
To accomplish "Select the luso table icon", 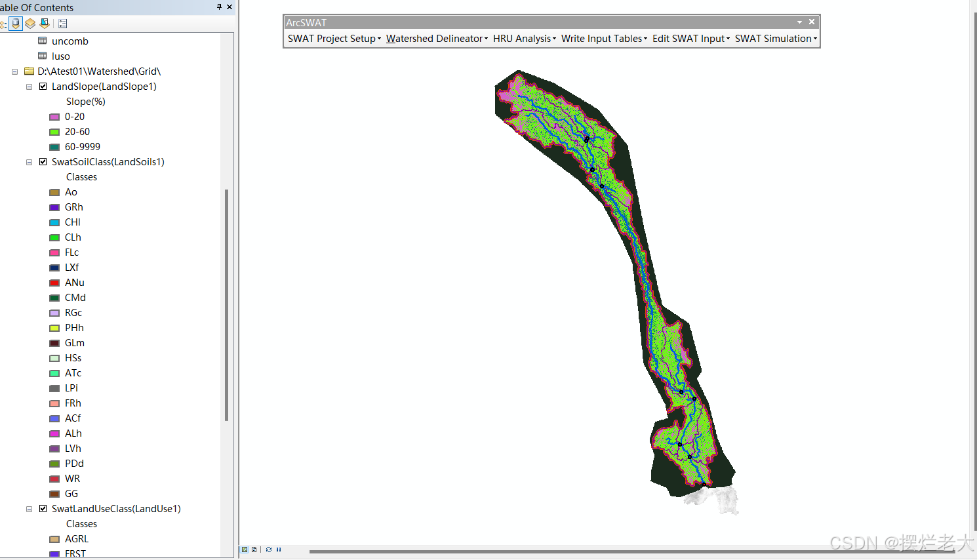I will point(43,56).
